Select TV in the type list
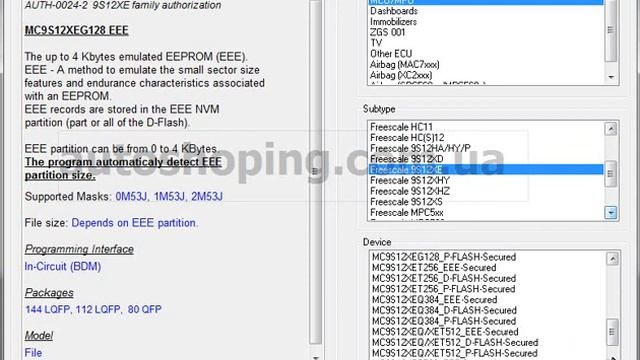 click(x=486, y=43)
